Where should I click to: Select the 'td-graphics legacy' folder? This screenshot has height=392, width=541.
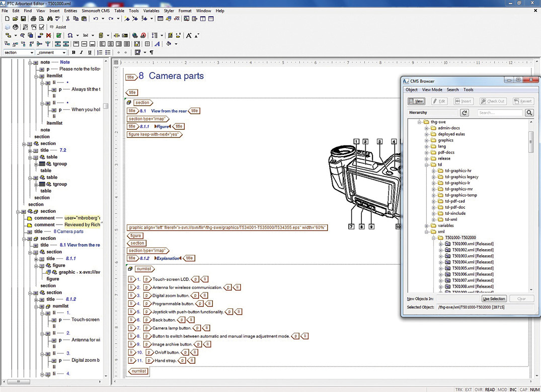tap(461, 177)
